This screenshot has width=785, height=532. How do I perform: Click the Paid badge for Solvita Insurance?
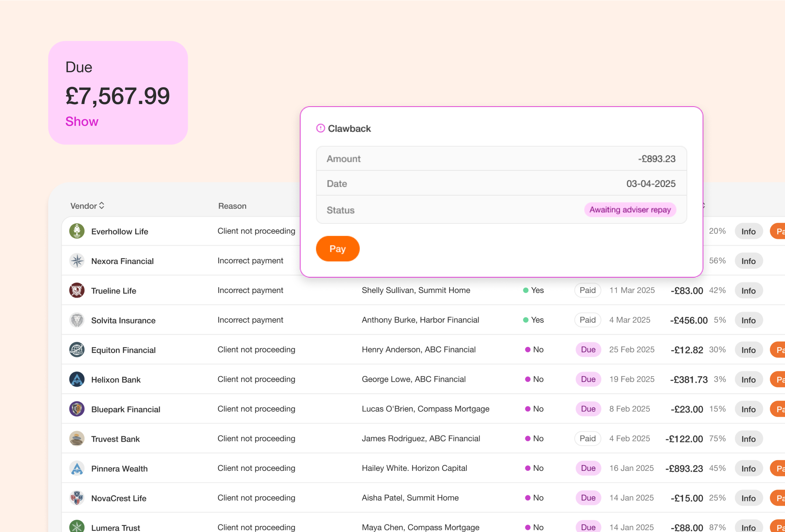tap(587, 320)
